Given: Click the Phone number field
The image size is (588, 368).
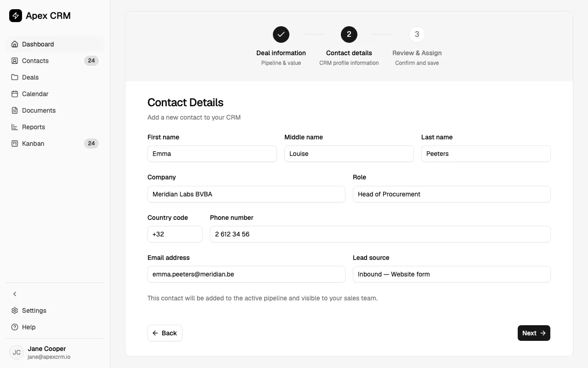Looking at the screenshot, I should [x=380, y=234].
